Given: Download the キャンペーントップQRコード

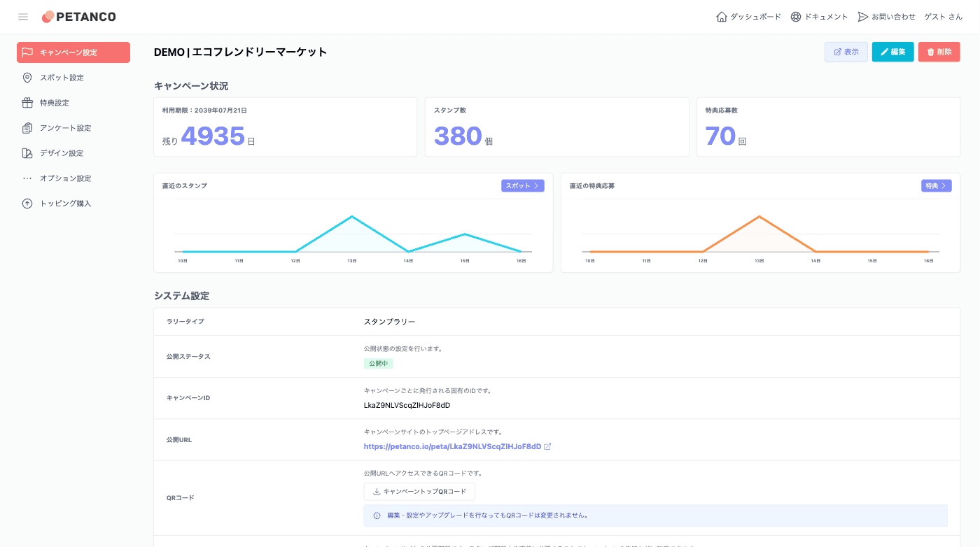Looking at the screenshot, I should (419, 492).
